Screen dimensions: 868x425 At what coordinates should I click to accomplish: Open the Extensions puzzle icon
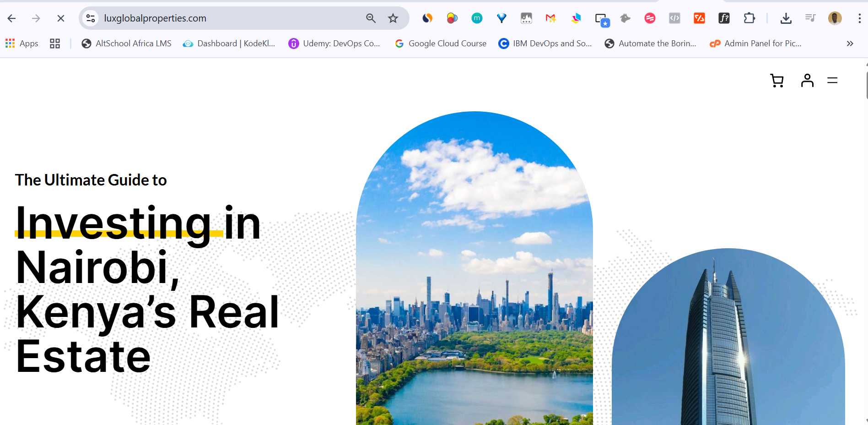(749, 18)
